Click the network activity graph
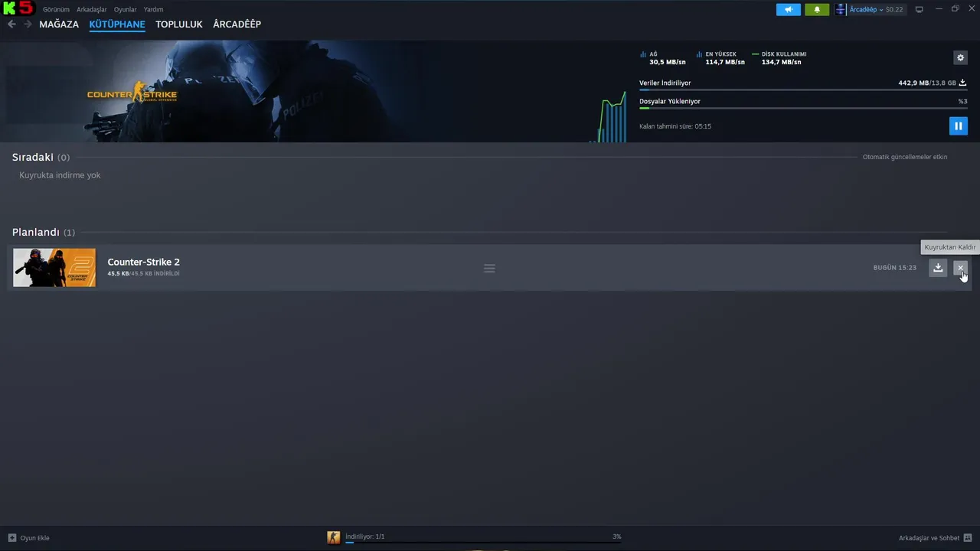 tap(609, 119)
